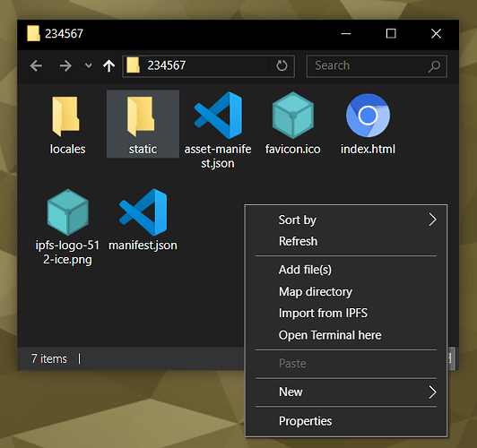Viewport: 477px width, 448px height.
Task: Click the favicon.ico file name
Action: coord(292,150)
